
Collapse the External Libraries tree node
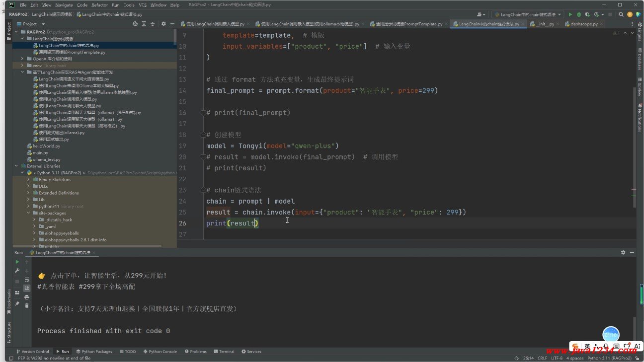point(16,166)
